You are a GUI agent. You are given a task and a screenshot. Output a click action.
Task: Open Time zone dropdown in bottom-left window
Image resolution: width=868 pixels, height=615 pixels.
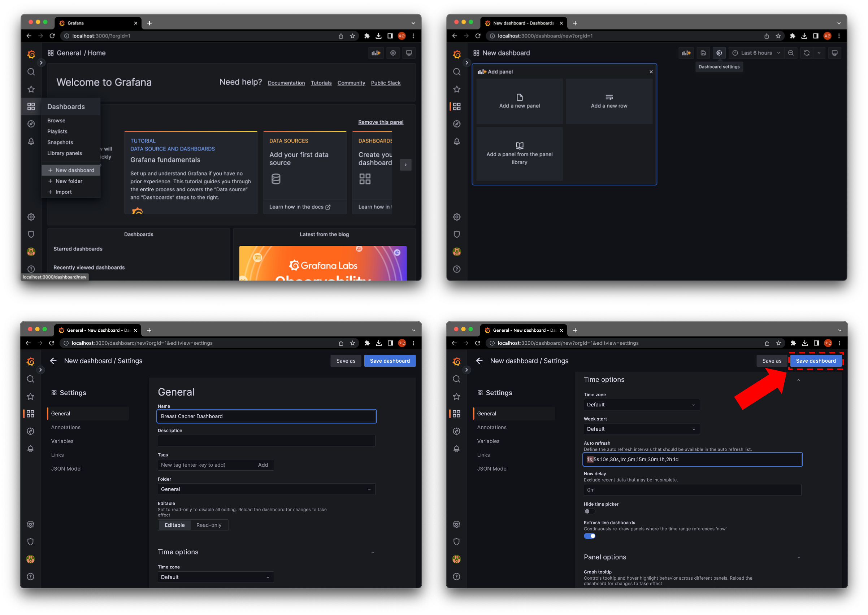216,577
